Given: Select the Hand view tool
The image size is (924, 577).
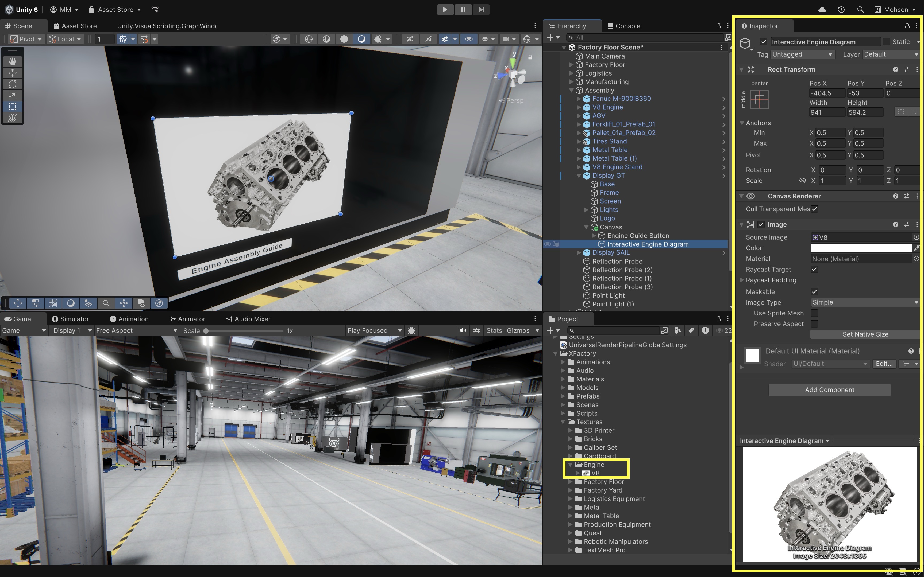Looking at the screenshot, I should 12,61.
